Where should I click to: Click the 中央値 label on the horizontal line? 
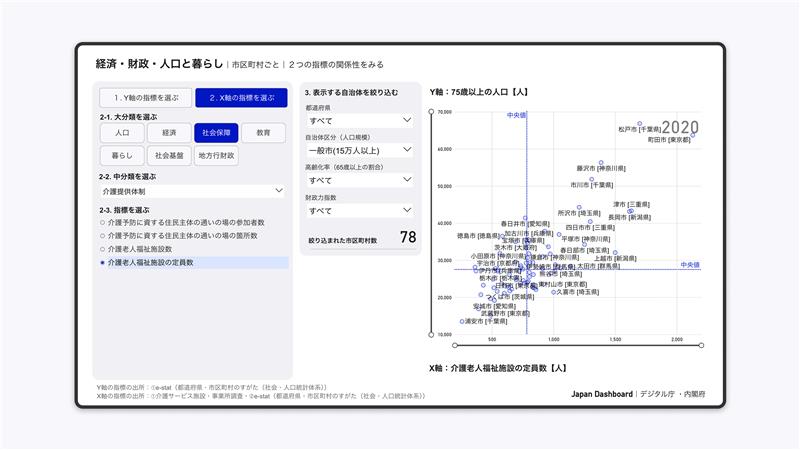pos(690,265)
